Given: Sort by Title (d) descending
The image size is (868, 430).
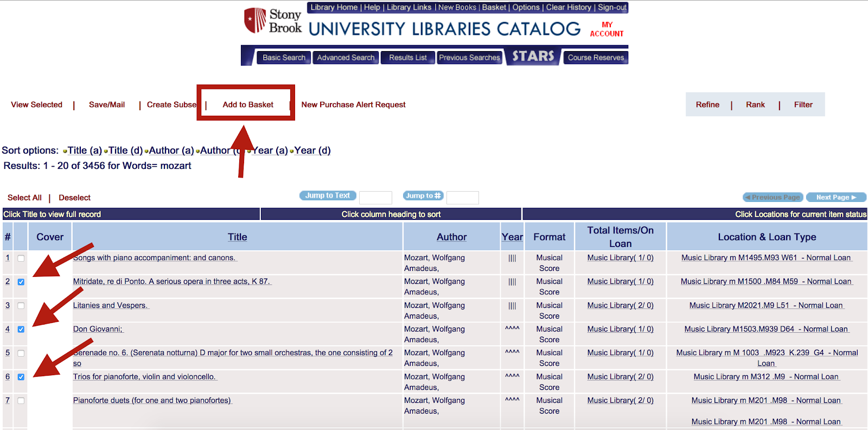Looking at the screenshot, I should coord(126,150).
